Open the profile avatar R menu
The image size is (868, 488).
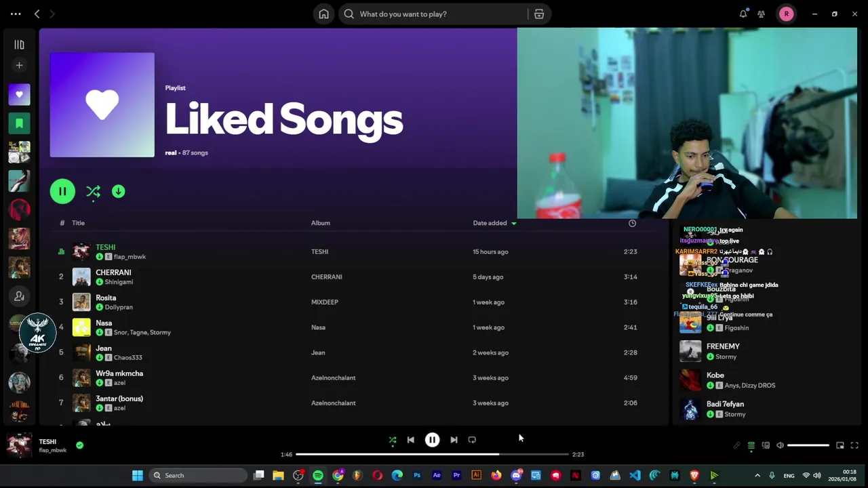pyautogui.click(x=786, y=14)
